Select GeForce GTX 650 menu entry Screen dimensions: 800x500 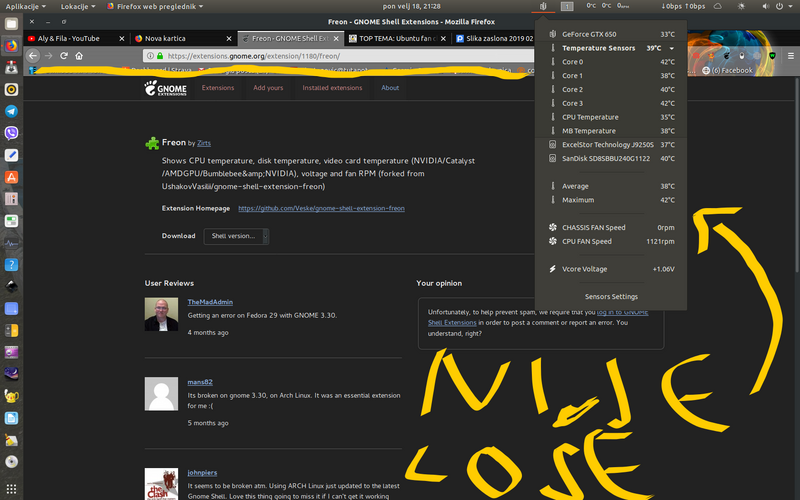[x=611, y=34]
